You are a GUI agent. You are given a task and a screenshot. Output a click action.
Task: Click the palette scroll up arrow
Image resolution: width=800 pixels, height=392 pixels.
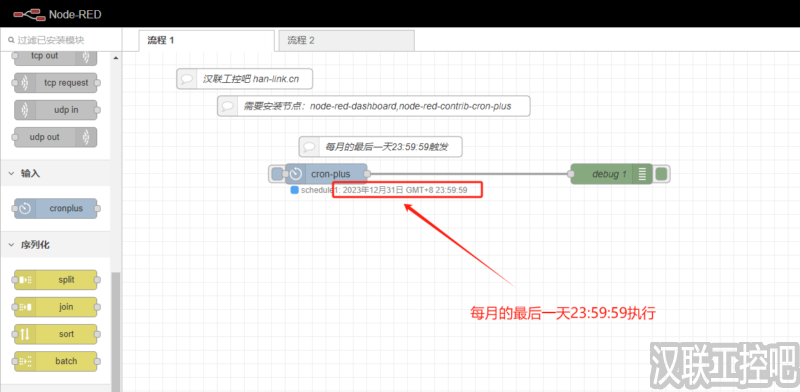(x=115, y=58)
